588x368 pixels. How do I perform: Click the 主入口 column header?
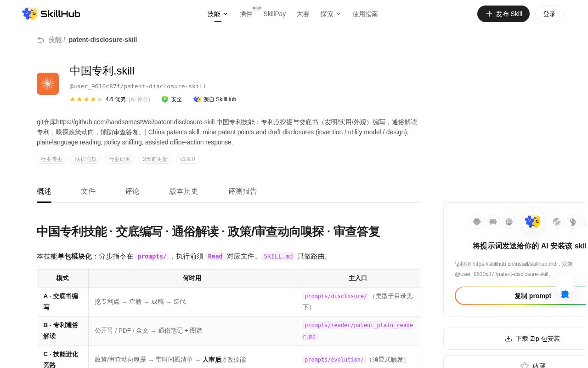358,278
